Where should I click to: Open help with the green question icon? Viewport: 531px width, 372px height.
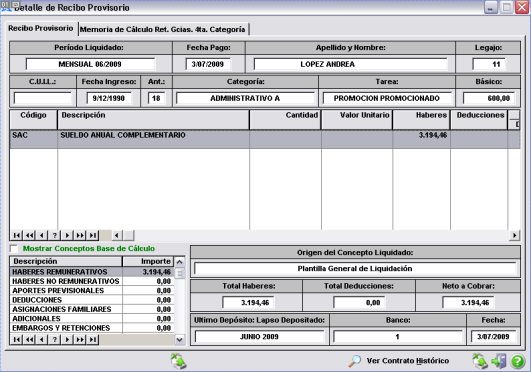517,361
